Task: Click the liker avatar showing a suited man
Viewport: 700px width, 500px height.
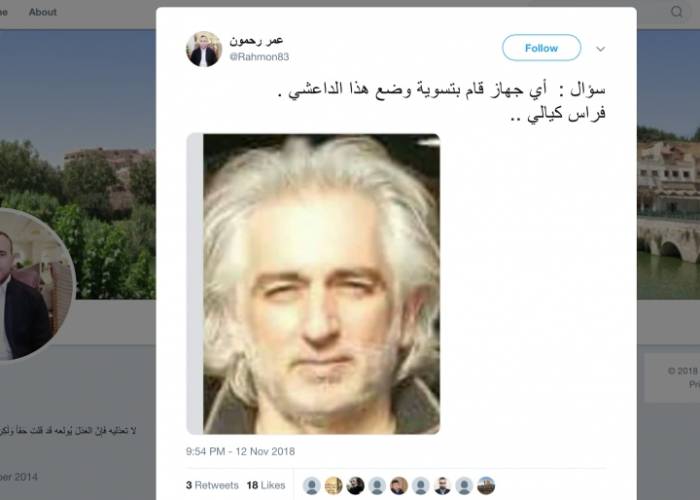Action: click(x=442, y=486)
